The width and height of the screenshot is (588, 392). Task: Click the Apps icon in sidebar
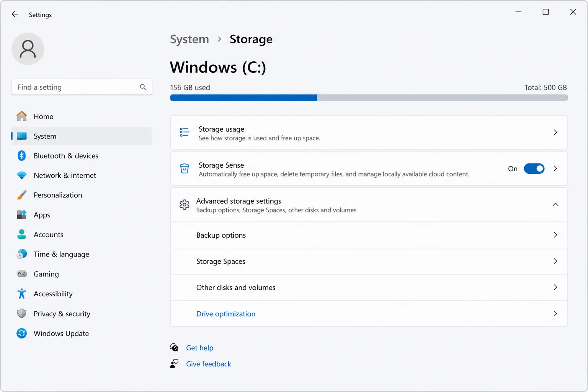tap(22, 215)
